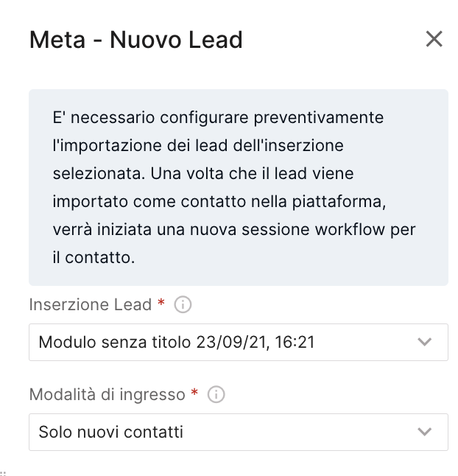Click the red asterisk beside Inserzione Lead
Viewport: 458px width, 476px height.
[161, 302]
